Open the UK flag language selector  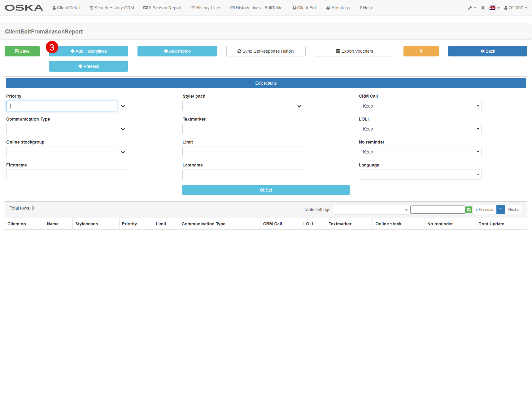494,8
